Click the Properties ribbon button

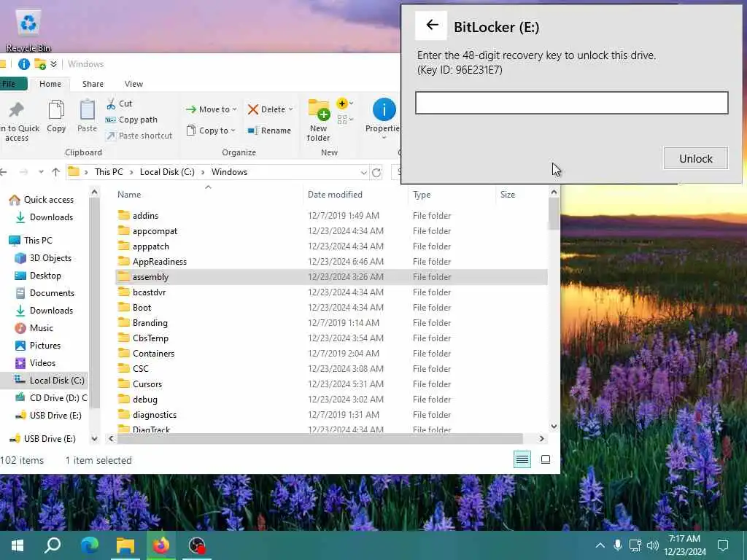(x=383, y=119)
